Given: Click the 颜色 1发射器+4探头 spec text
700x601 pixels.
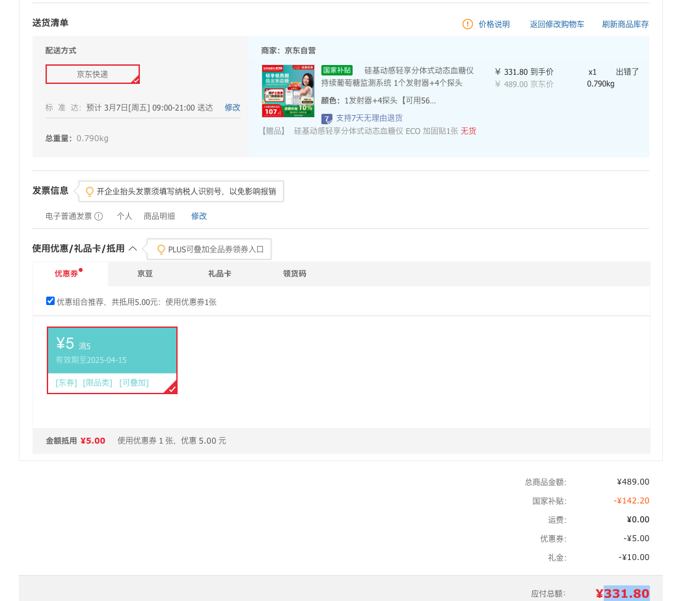Looking at the screenshot, I should (379, 100).
